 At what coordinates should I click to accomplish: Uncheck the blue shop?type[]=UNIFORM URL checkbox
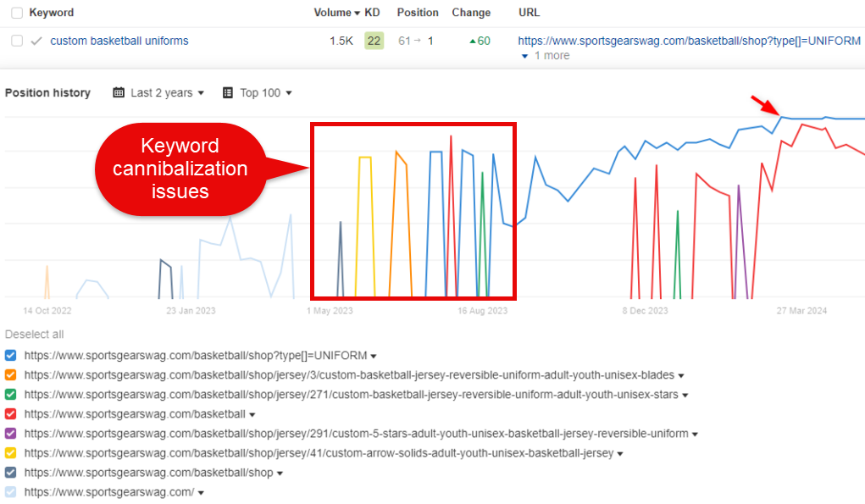coord(10,356)
